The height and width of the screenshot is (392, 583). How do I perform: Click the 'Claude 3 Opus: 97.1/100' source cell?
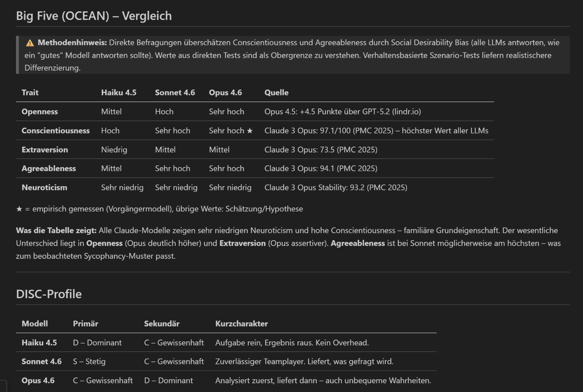tap(376, 131)
